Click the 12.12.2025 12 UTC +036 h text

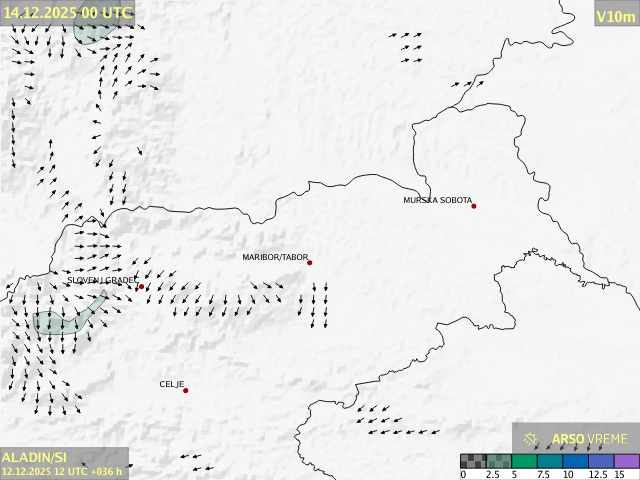point(62,471)
